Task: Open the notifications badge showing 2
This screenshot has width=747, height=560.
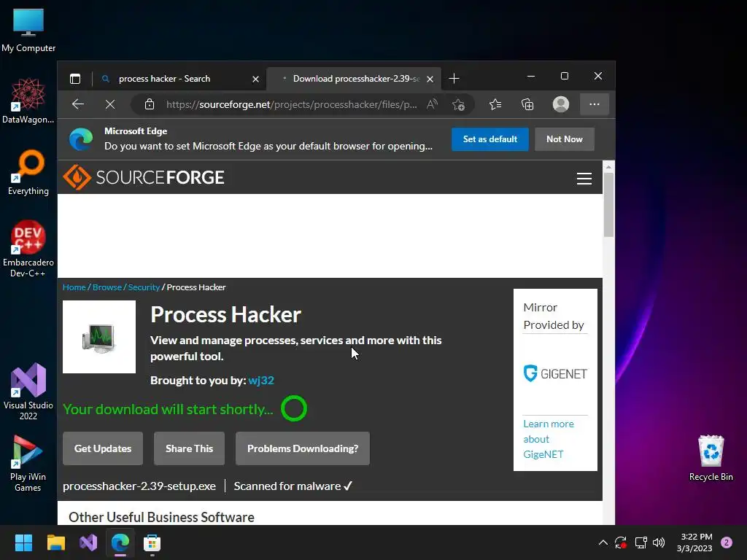Action: (x=727, y=542)
